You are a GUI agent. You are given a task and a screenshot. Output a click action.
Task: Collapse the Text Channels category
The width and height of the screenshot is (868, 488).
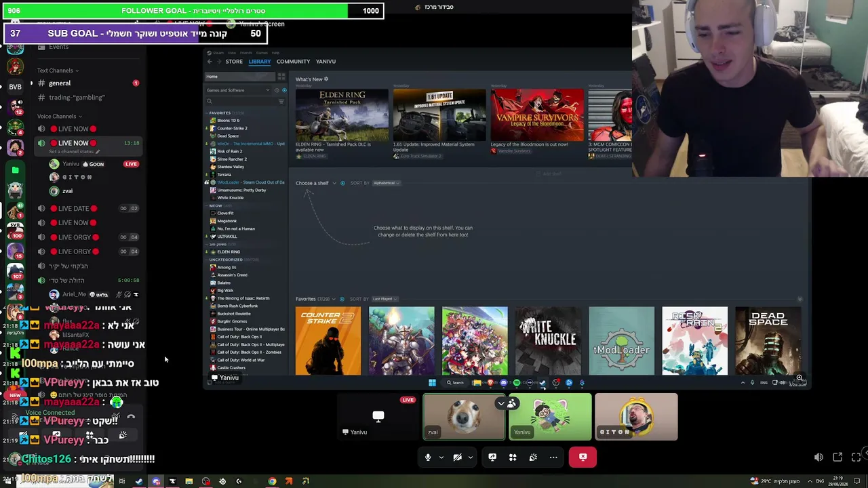tap(58, 70)
